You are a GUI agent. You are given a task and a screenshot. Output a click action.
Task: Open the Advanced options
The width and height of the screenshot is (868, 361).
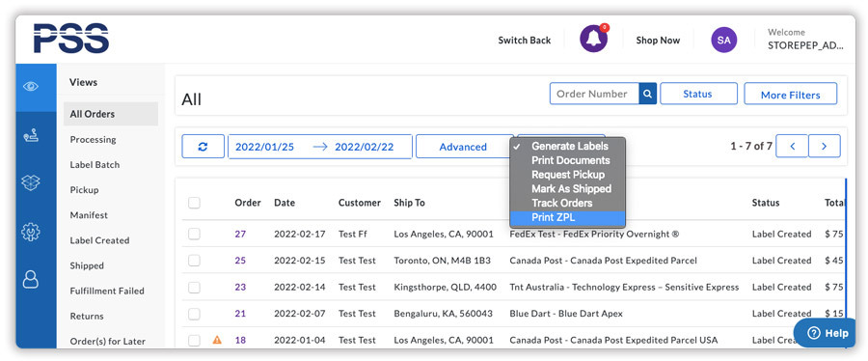coord(463,147)
